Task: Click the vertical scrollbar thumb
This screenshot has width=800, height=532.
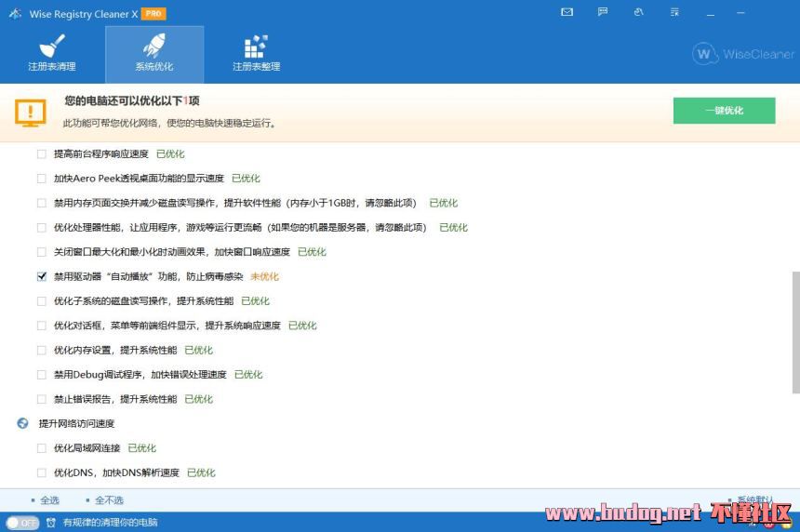Action: [794, 330]
